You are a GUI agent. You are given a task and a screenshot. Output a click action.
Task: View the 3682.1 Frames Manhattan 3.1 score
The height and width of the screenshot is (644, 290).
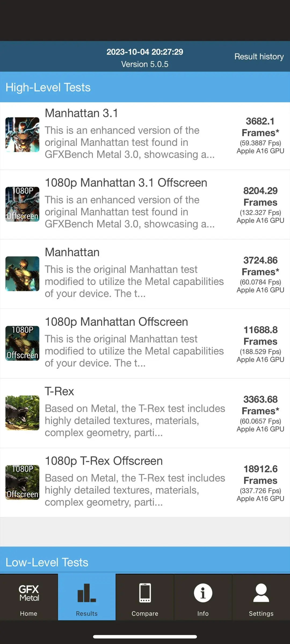coord(260,127)
